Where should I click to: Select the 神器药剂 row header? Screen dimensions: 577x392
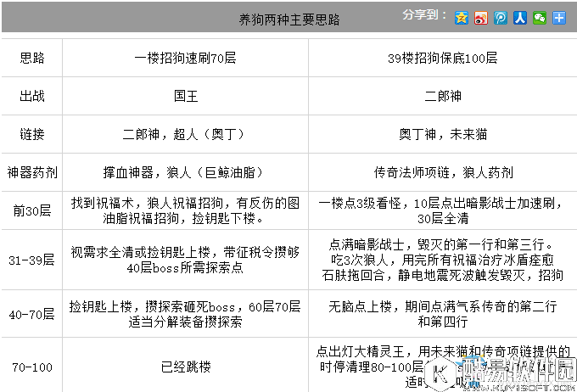pyautogui.click(x=32, y=172)
